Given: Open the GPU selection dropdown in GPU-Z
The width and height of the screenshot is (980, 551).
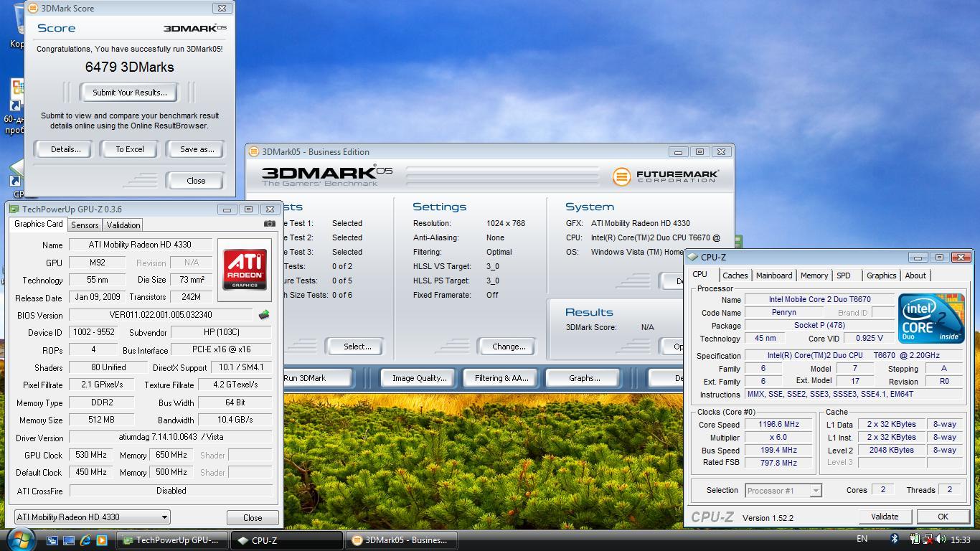Looking at the screenshot, I should coord(93,517).
